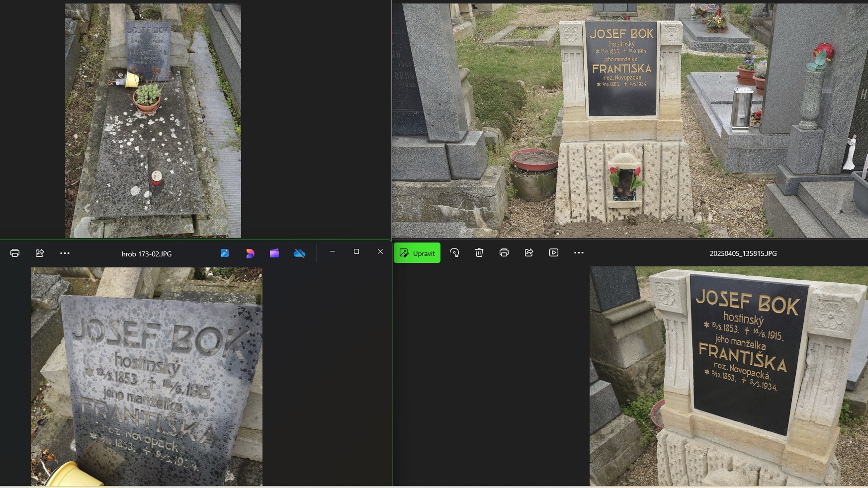Click the lichen-covered grave slab photo

point(153,120)
